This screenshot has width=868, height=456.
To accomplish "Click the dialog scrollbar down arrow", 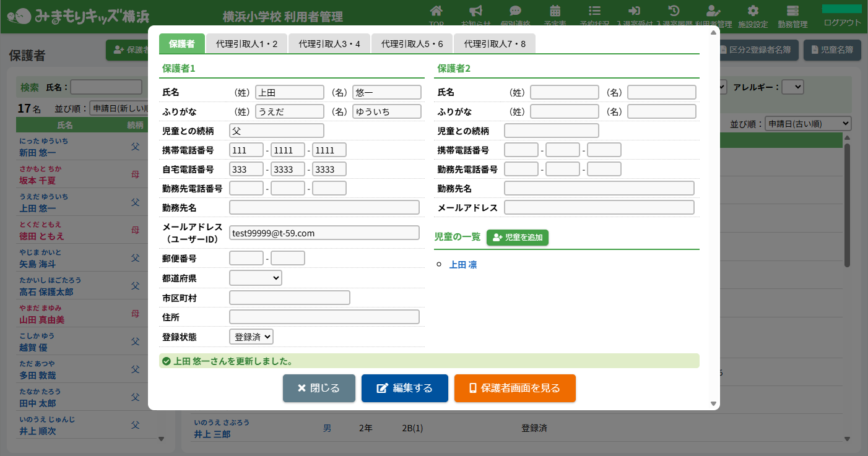I will click(713, 403).
